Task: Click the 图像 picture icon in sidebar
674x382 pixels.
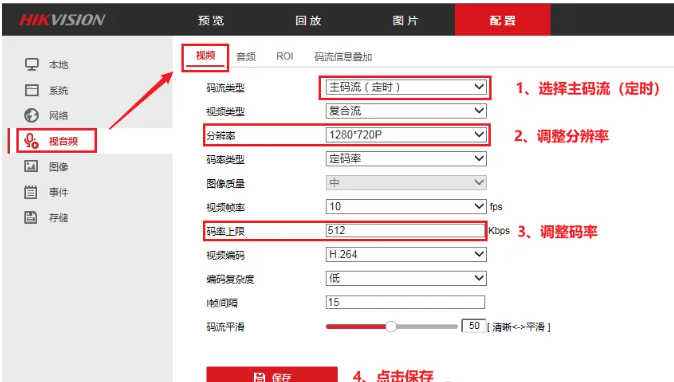Action: pyautogui.click(x=31, y=166)
